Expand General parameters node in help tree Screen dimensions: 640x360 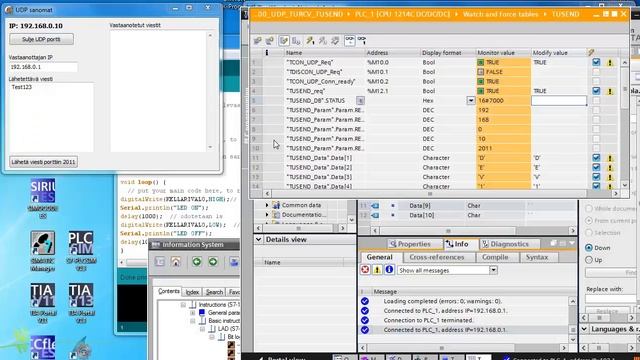pyautogui.click(x=193, y=313)
